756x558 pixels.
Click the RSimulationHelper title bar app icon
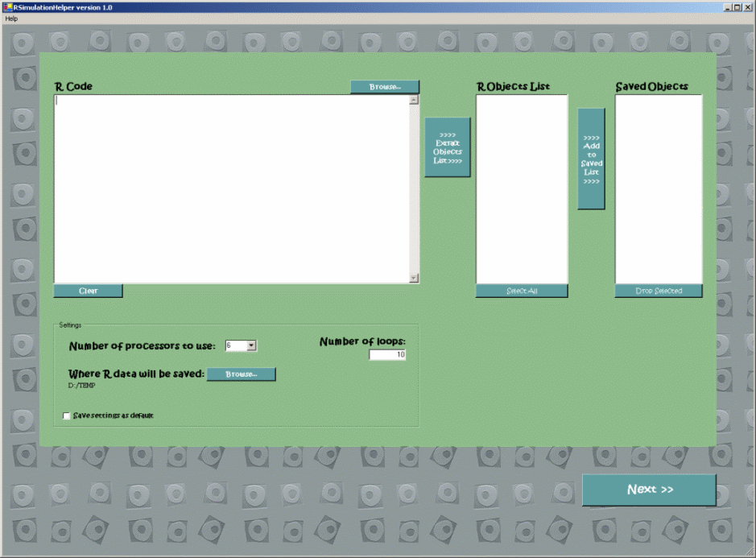(x=6, y=6)
